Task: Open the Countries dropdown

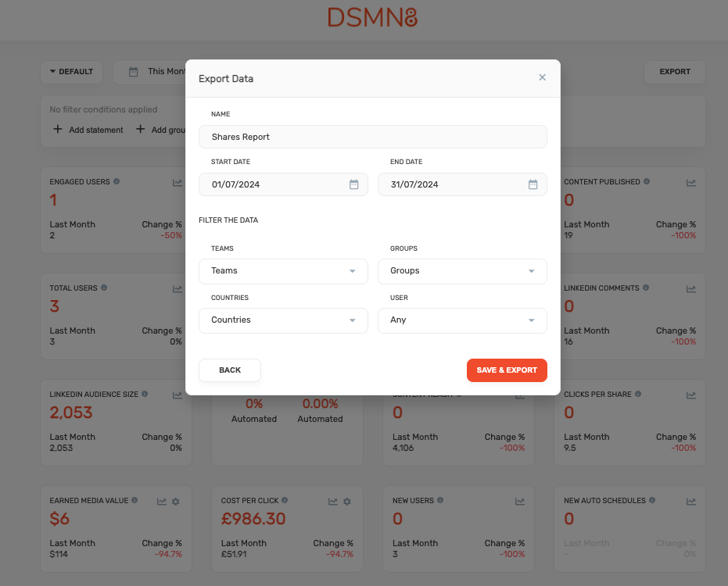Action: (283, 320)
